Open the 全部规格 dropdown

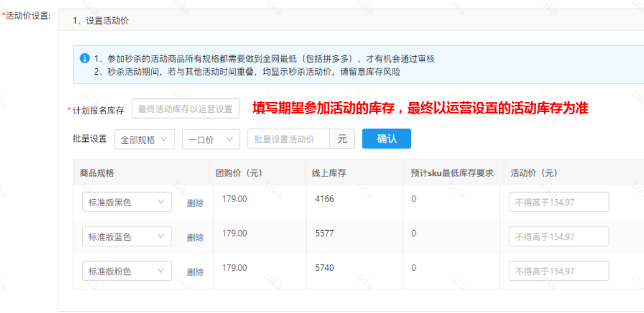(145, 140)
